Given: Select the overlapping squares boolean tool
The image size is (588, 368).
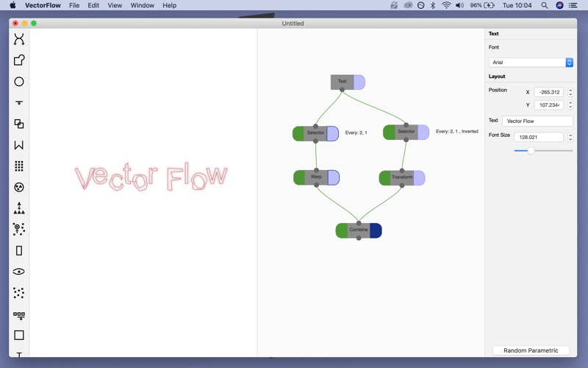Looking at the screenshot, I should pos(19,124).
